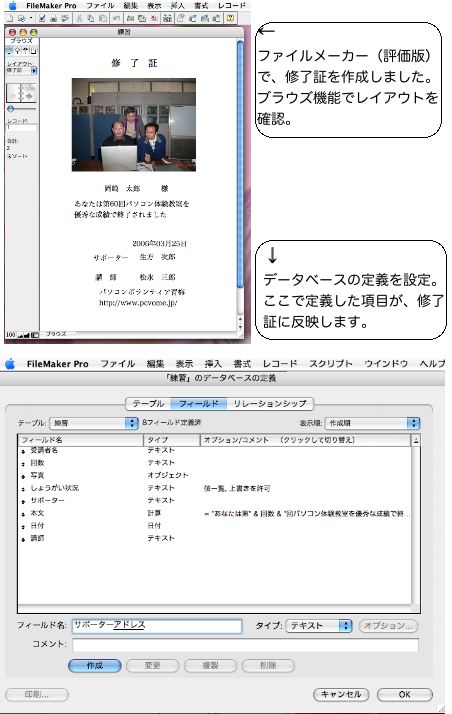Click the Help question mark toolbar icon
Viewport: 452px width, 714px height.
[230, 19]
